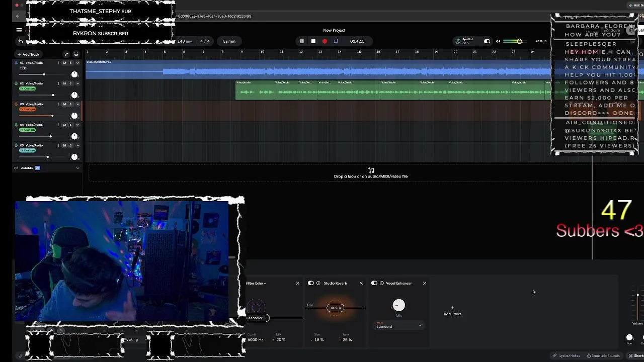The width and height of the screenshot is (644, 362).
Task: Expand track 04 options chevron
Action: 77,125
